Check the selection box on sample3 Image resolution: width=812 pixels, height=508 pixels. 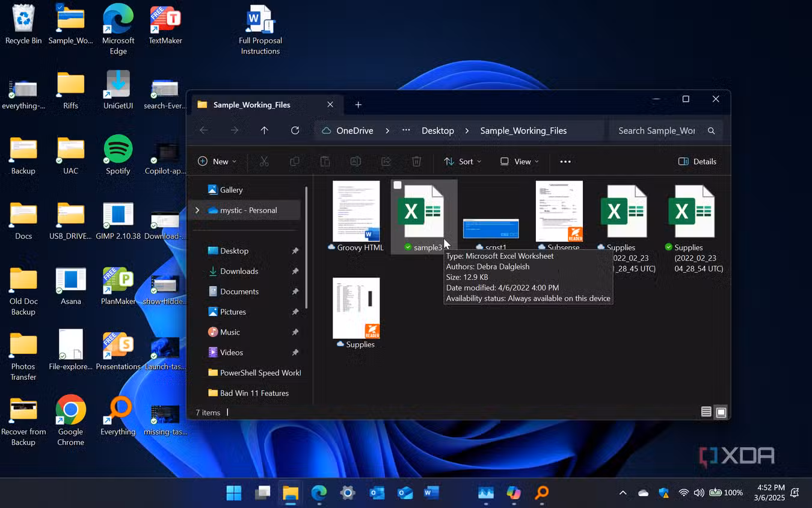397,185
